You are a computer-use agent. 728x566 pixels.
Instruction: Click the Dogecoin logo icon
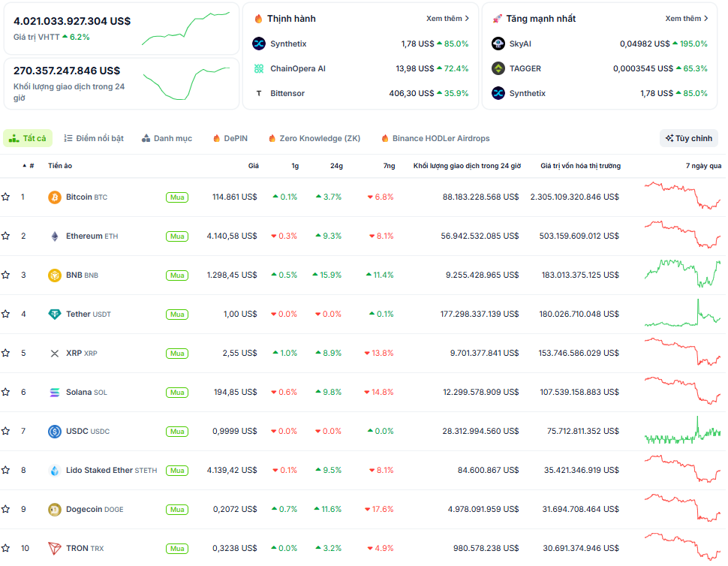54,510
